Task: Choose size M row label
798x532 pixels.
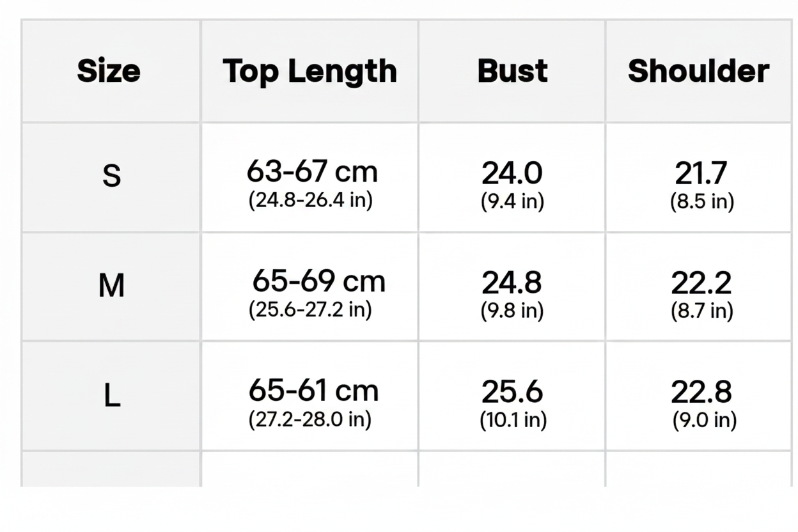Action: (x=111, y=286)
